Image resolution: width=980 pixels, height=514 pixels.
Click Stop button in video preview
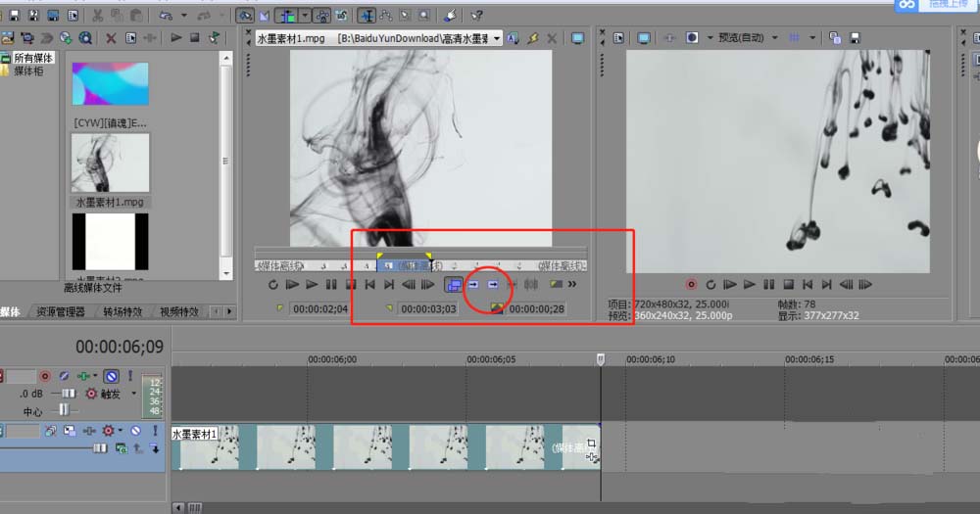point(788,285)
